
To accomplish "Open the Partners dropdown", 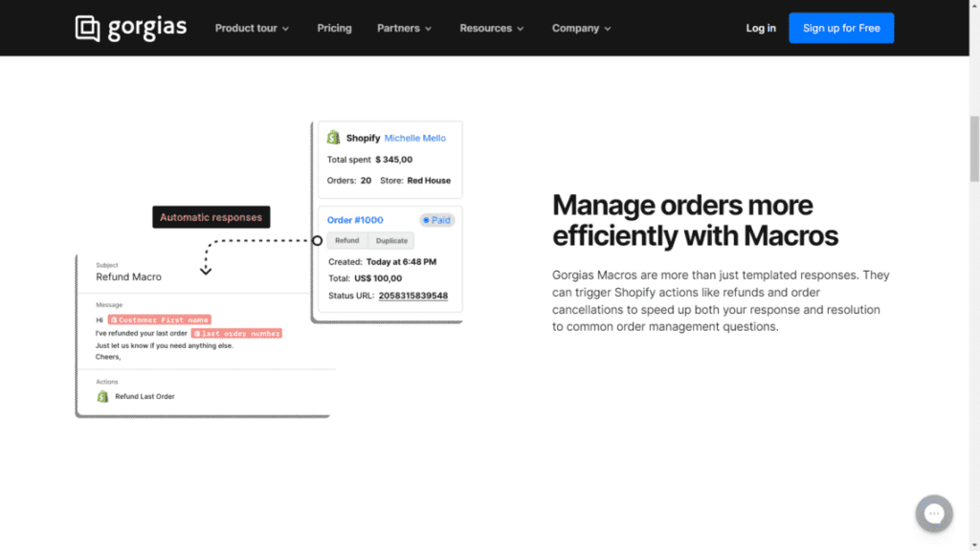I will coord(403,28).
